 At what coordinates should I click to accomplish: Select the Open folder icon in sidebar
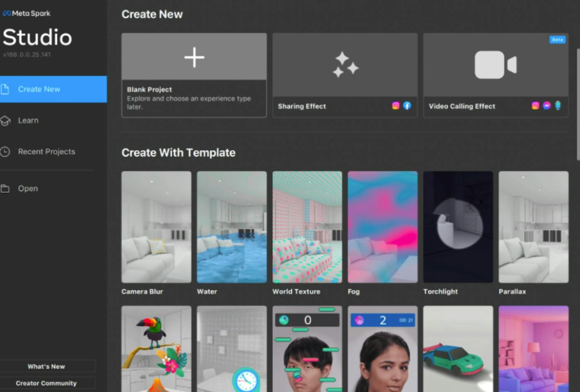[5, 188]
